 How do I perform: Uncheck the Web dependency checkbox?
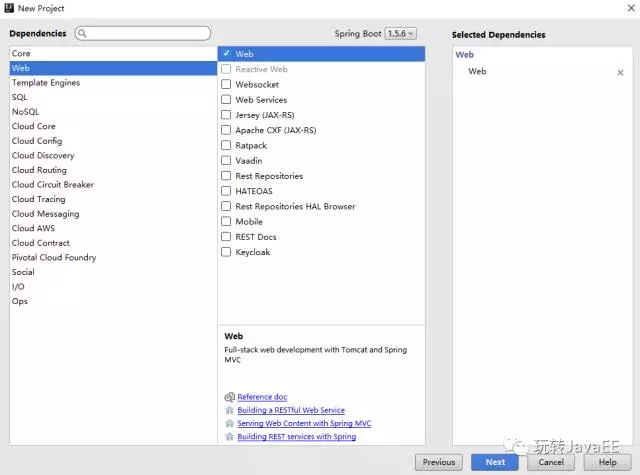226,53
